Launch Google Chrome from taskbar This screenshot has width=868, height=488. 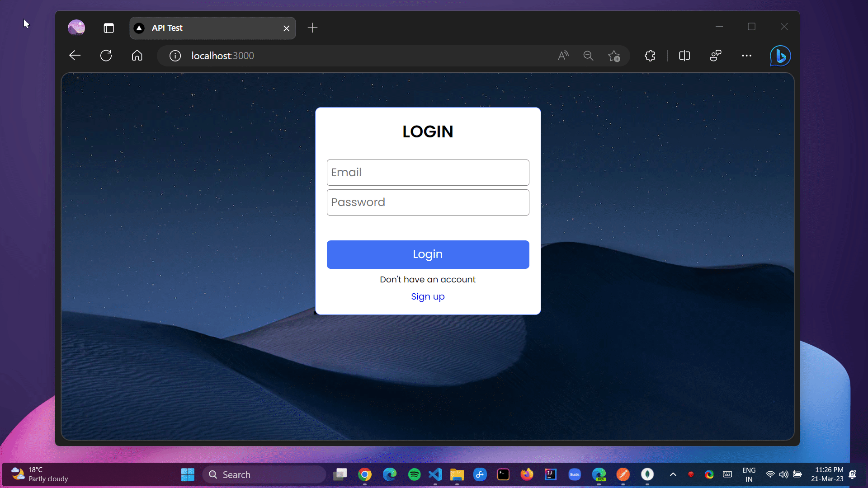[365, 474]
